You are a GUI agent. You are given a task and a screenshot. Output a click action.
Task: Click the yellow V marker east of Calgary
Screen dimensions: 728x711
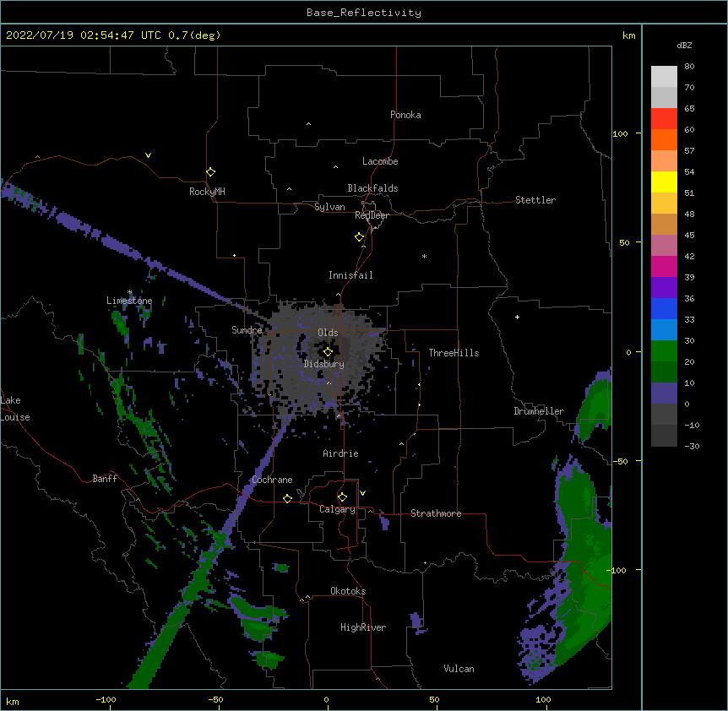point(362,493)
